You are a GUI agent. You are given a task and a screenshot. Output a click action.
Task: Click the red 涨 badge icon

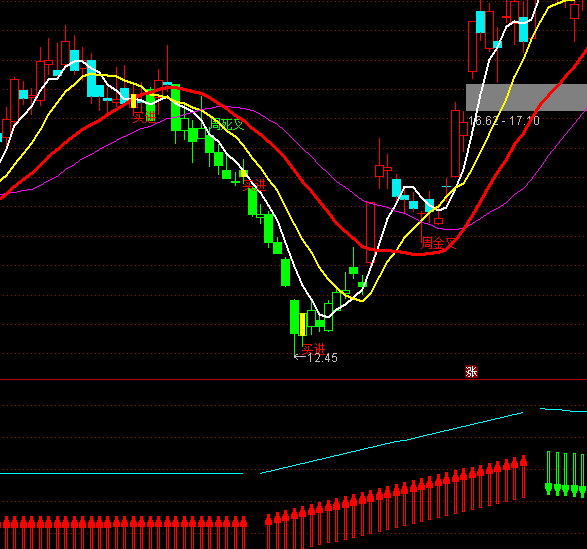471,371
